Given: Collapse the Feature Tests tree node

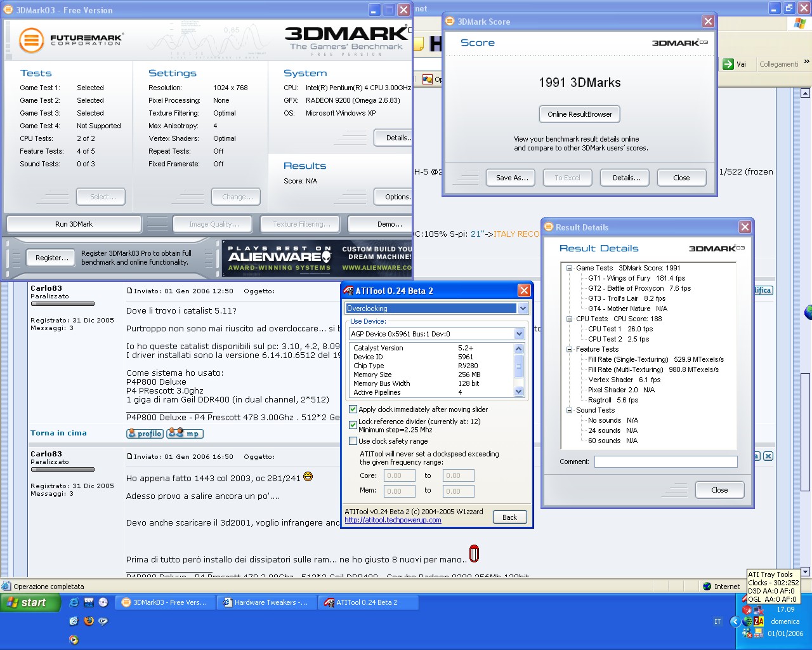Looking at the screenshot, I should [x=570, y=349].
